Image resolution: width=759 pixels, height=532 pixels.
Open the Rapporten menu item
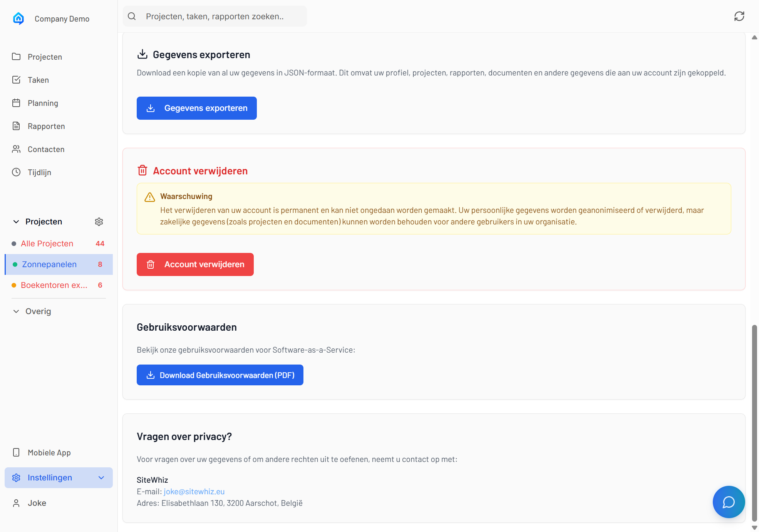coord(46,126)
